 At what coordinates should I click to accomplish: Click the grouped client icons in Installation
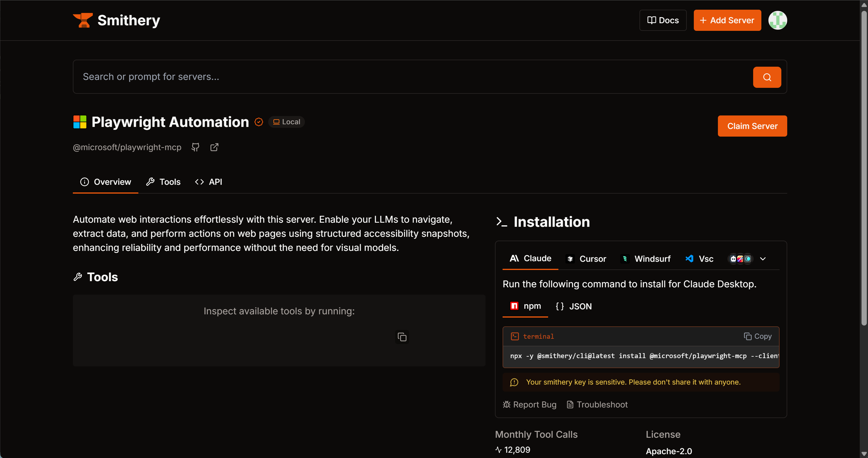tap(740, 259)
